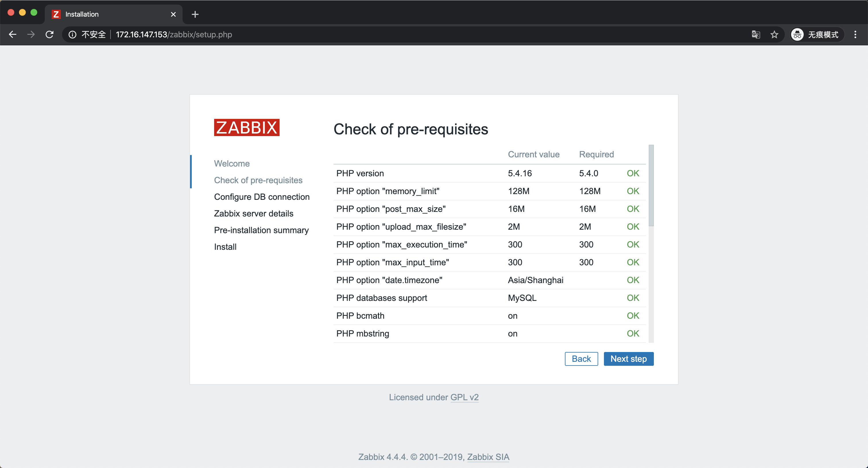Open a new browser tab

(195, 14)
